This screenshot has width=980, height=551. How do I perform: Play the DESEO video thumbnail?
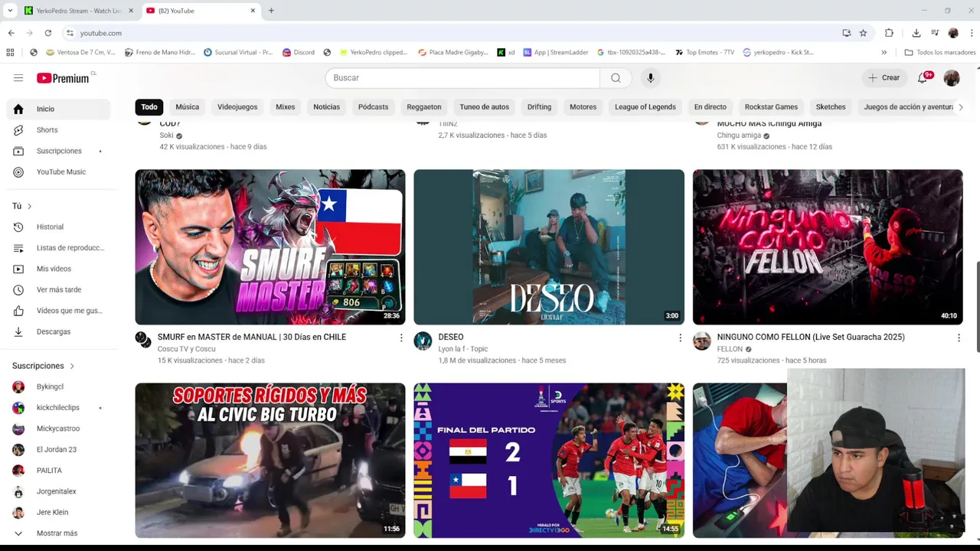pyautogui.click(x=549, y=246)
